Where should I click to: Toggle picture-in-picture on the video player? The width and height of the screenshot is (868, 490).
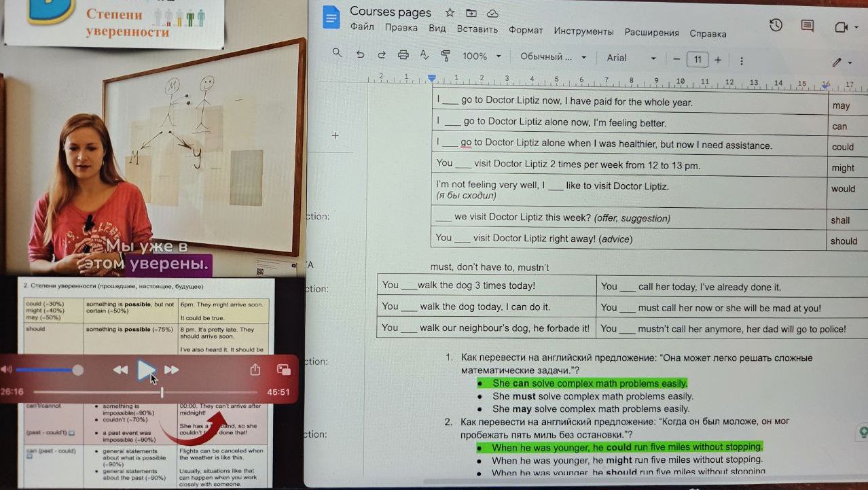284,370
